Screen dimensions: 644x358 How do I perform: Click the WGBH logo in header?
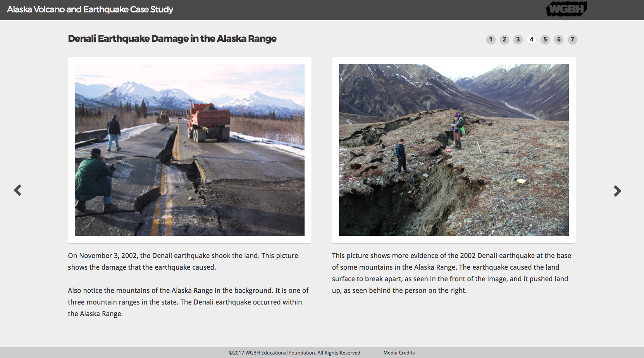click(567, 9)
